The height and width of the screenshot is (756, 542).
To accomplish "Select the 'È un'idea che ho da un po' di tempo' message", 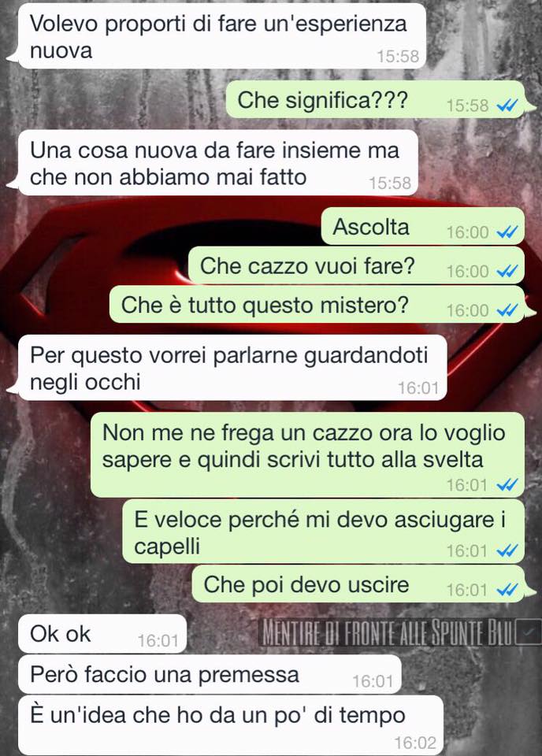I will pyautogui.click(x=231, y=725).
